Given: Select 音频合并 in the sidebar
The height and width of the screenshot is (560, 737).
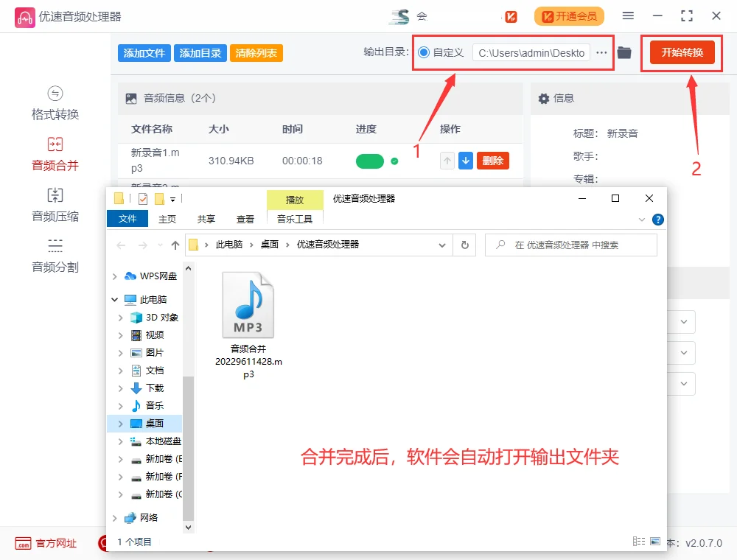Looking at the screenshot, I should pyautogui.click(x=55, y=154).
